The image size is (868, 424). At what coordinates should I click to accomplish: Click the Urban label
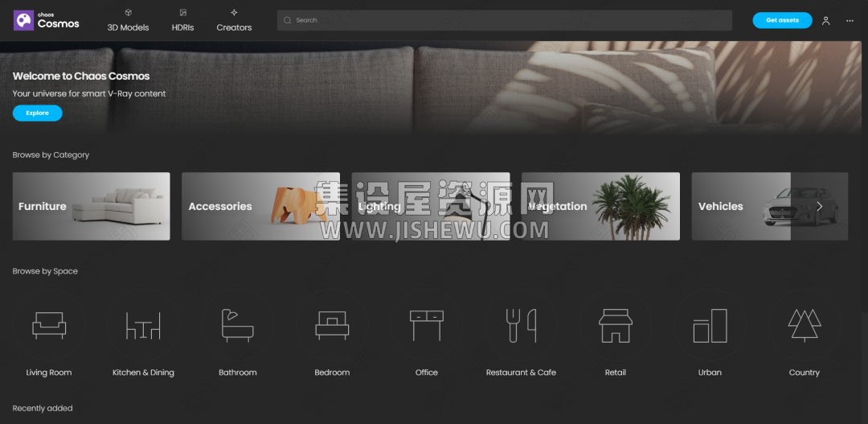(710, 373)
